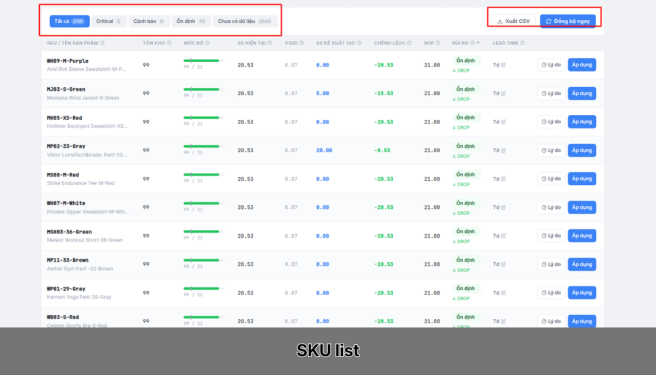
Task: Click the info icon next to Tồn kho header
Action: tap(169, 43)
